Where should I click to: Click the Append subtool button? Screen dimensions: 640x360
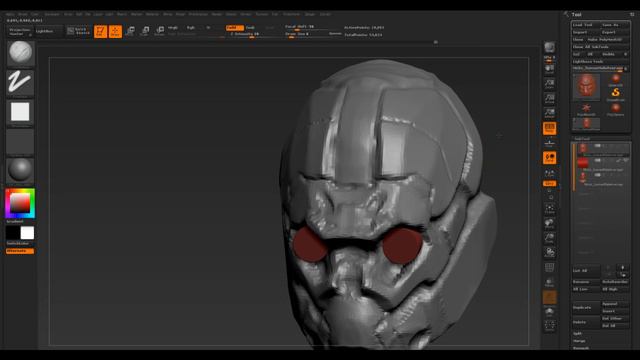point(615,304)
